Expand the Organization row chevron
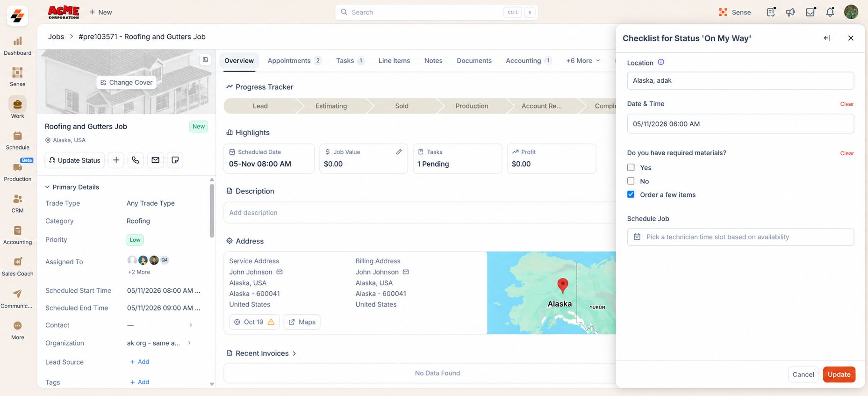 click(189, 343)
